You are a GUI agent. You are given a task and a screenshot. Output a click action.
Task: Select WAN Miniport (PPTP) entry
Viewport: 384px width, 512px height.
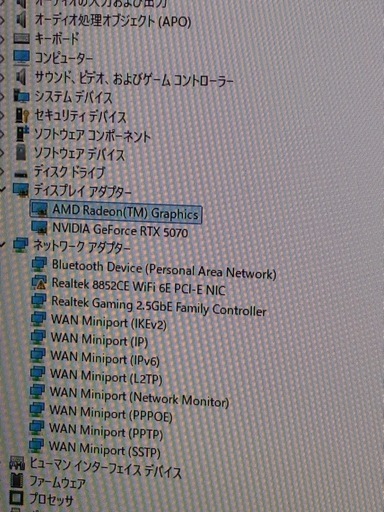[106, 431]
